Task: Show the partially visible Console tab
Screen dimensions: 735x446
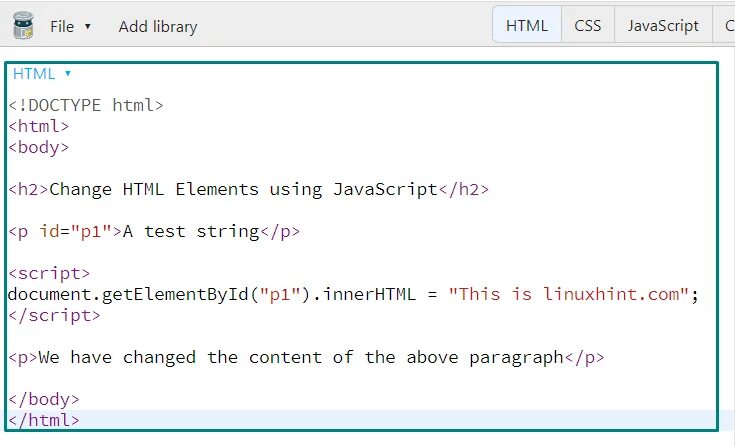Action: pos(725,25)
